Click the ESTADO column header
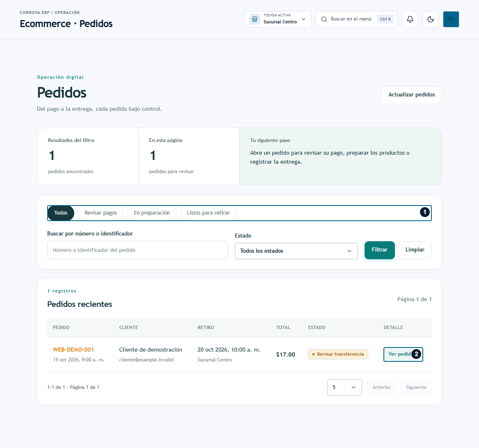 [317, 328]
